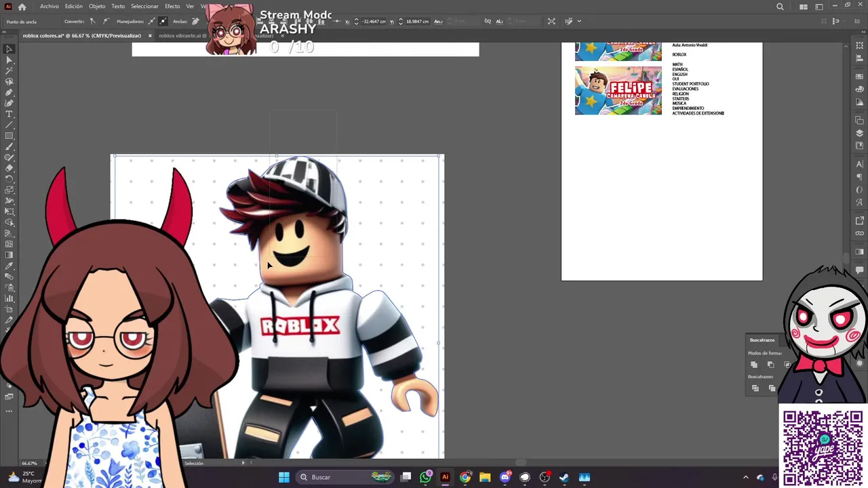Click the Y coordinate field

[x=417, y=21]
